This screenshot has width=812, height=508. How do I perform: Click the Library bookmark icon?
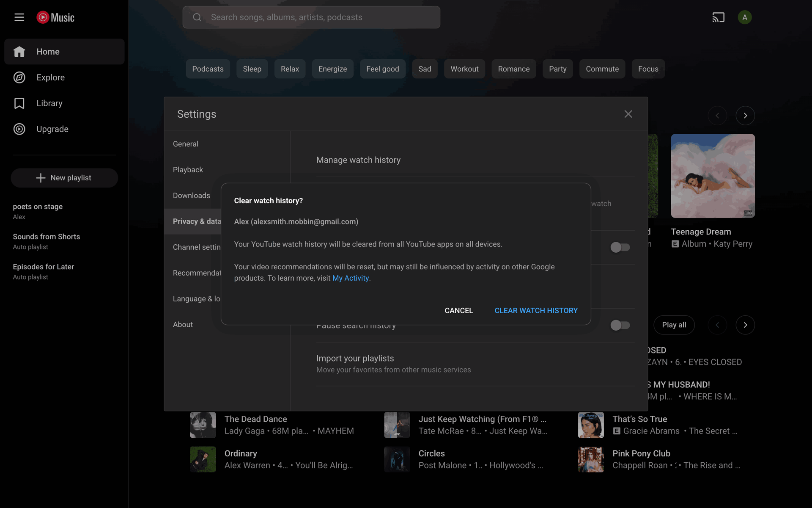pos(19,103)
